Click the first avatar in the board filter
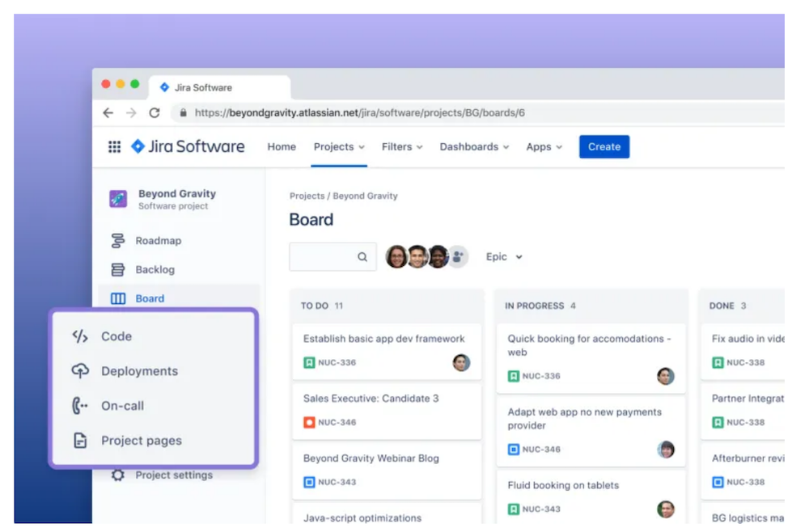Image resolution: width=809 pixels, height=532 pixels. tap(396, 257)
